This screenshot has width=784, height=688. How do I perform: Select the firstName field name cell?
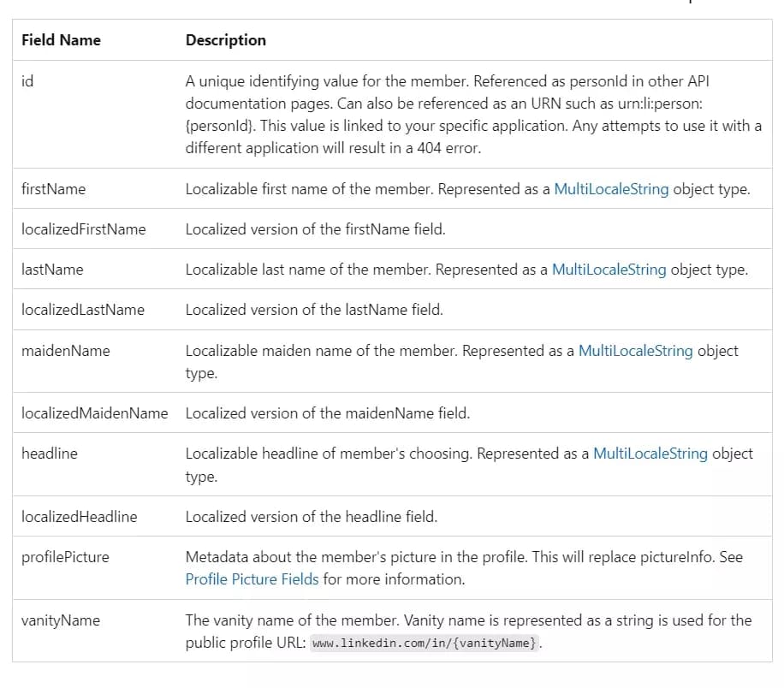point(49,189)
